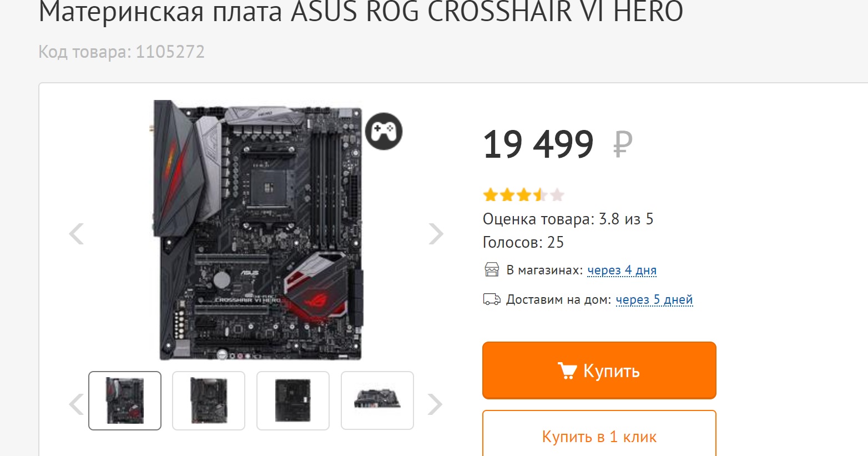Screen dimensions: 868x456
Task: Click the large motherboard product image
Action: tap(258, 230)
